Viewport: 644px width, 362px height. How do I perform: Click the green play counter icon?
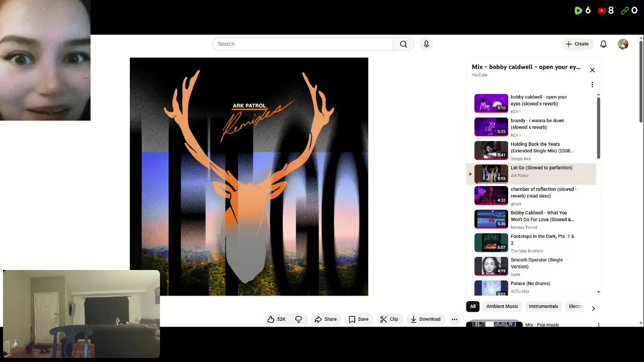[x=578, y=10]
